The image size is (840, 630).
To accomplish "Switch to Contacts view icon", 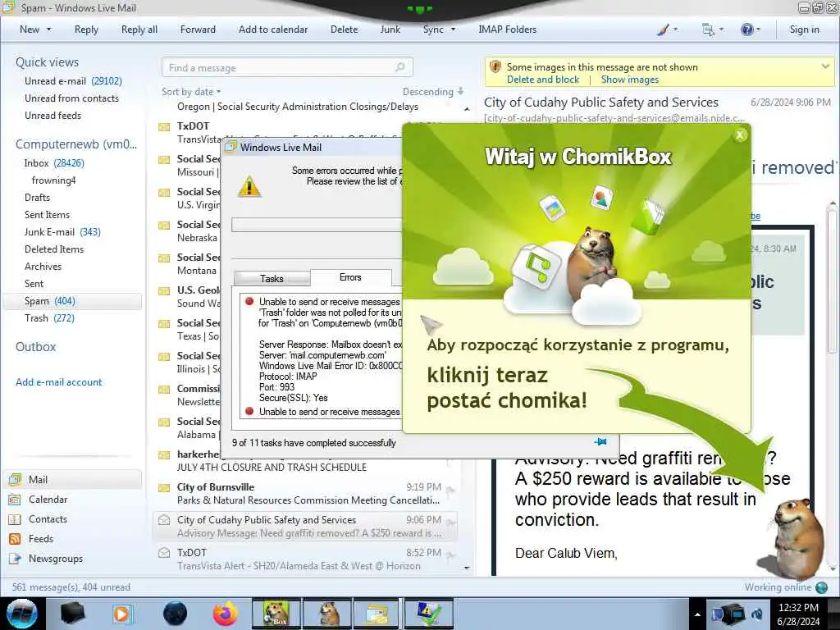I will (x=15, y=519).
